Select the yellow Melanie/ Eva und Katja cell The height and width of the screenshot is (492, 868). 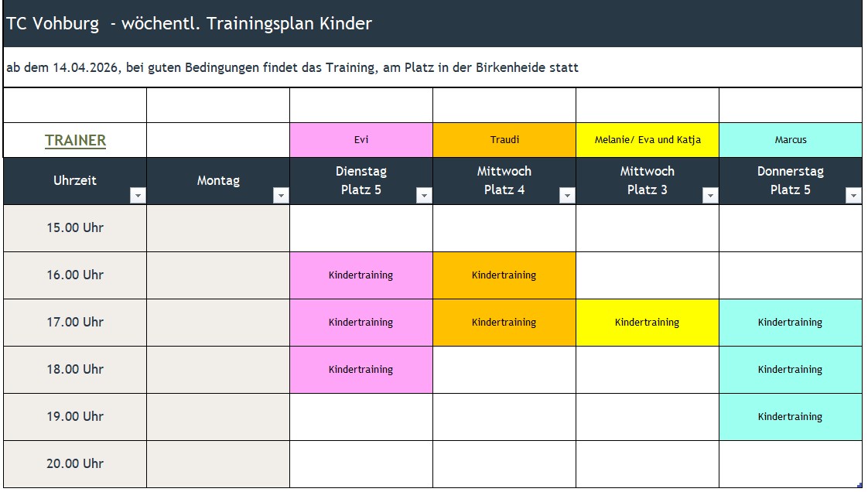[648, 140]
